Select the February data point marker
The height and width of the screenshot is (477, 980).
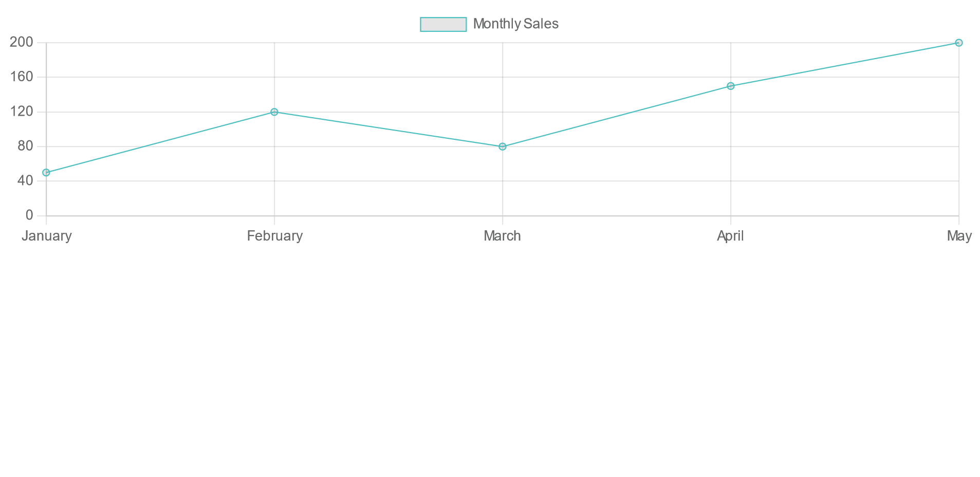point(274,112)
